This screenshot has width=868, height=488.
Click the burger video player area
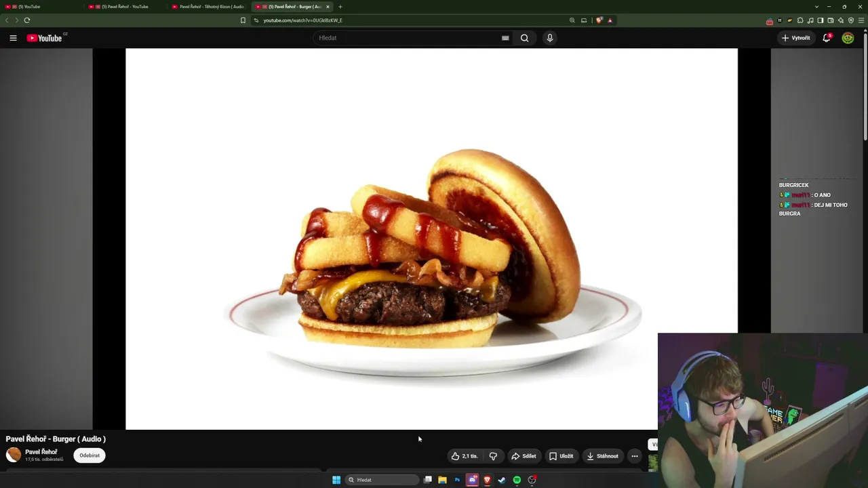[x=431, y=239]
